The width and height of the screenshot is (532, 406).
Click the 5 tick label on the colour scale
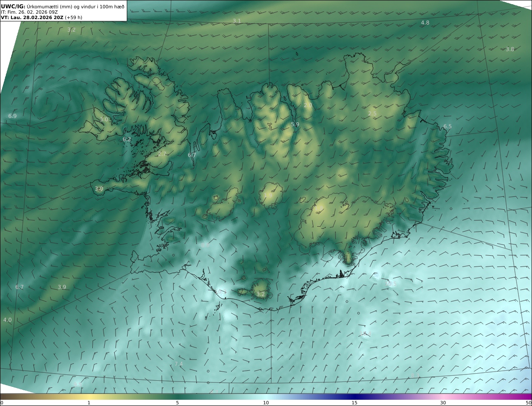[x=177, y=403]
